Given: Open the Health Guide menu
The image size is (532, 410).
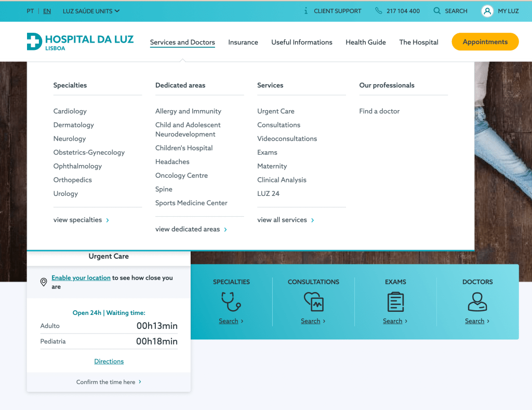Looking at the screenshot, I should coord(365,42).
